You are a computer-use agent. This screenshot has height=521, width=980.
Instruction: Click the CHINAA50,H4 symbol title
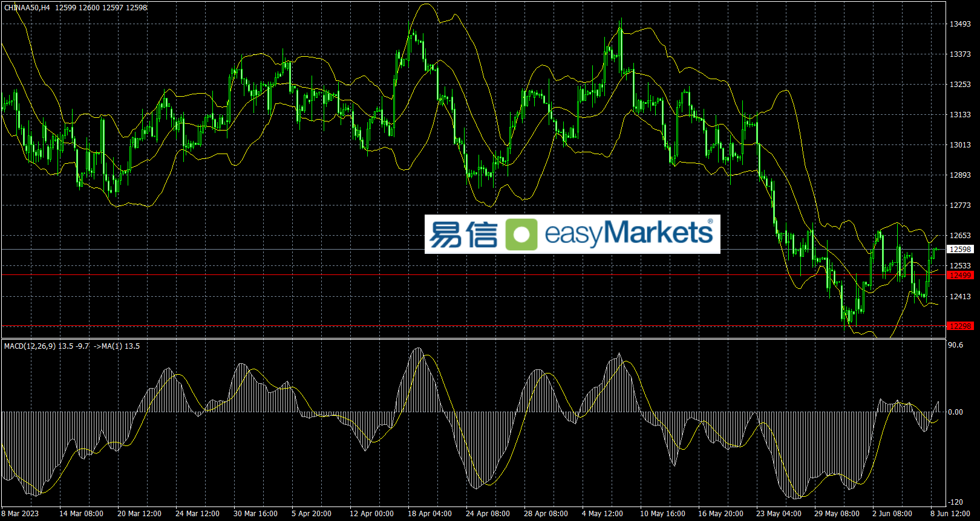click(27, 8)
